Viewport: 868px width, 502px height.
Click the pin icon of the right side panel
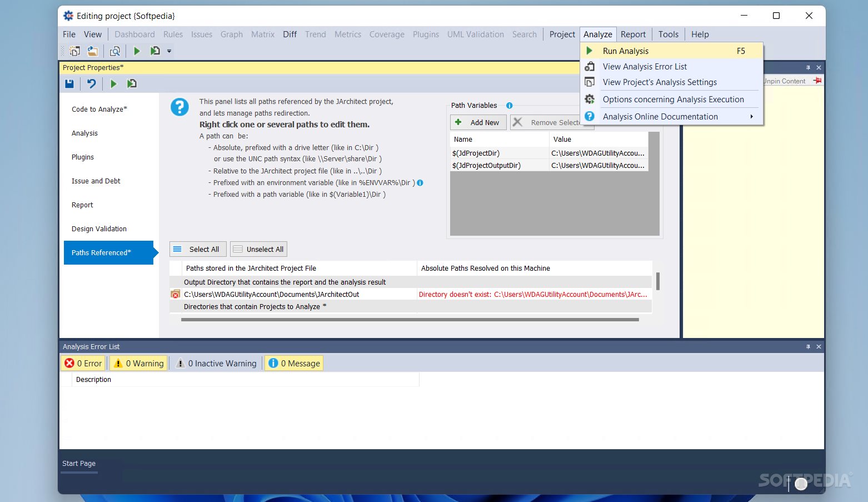point(808,67)
